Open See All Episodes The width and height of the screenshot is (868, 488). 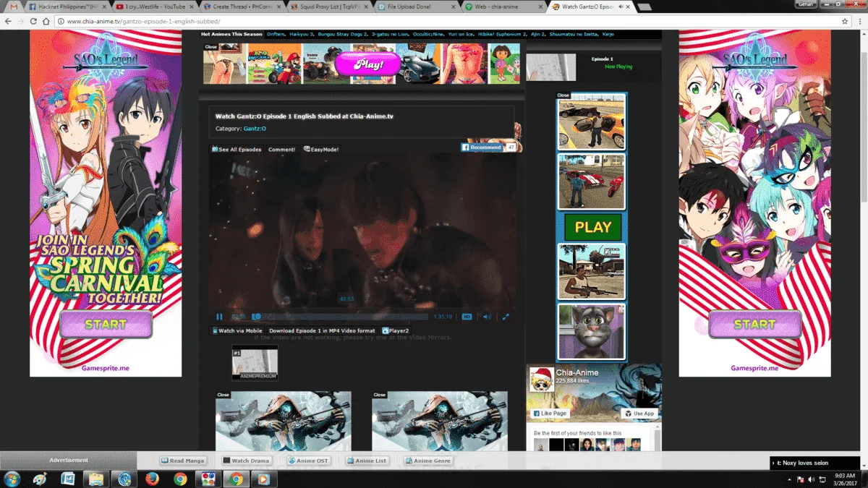coord(237,150)
